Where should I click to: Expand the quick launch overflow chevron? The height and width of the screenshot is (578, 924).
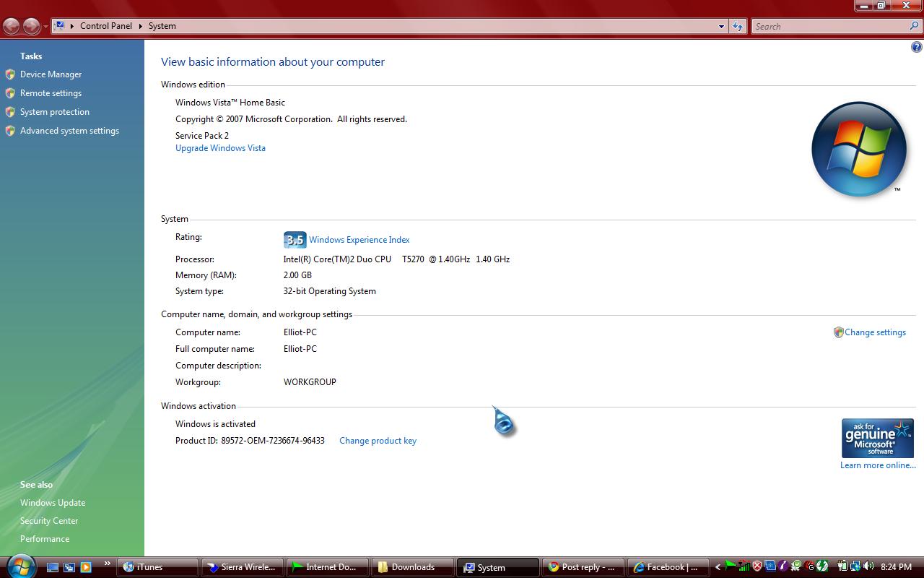pyautogui.click(x=108, y=564)
